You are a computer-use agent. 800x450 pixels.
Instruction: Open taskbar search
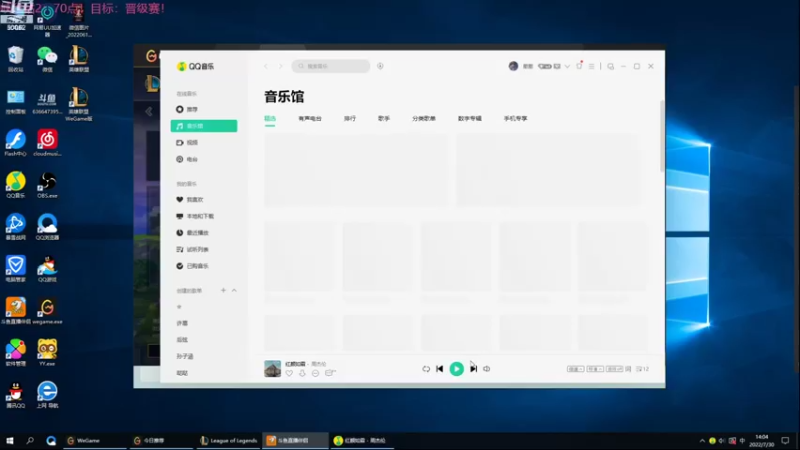[x=30, y=440]
